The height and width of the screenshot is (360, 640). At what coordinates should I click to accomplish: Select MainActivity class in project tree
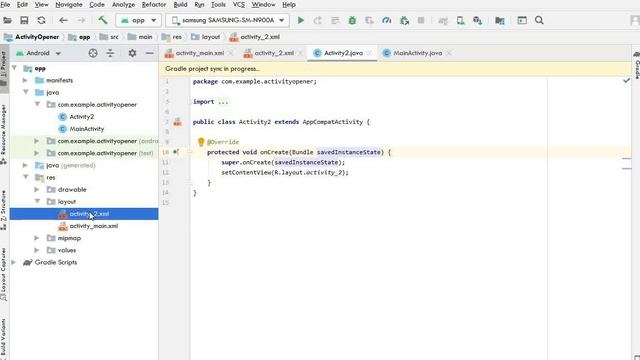(x=87, y=129)
